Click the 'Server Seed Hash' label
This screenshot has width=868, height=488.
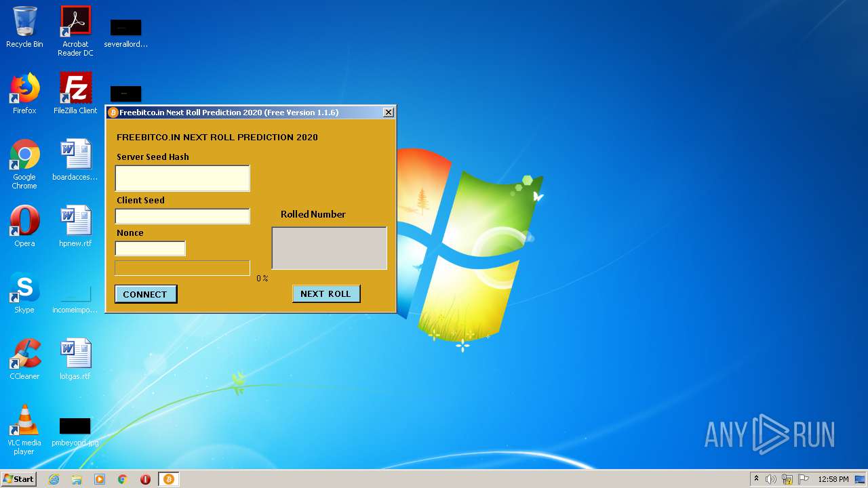point(153,157)
